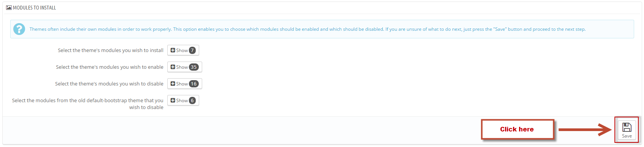Click the red 'Click here' callout box
Viewport: 644px width, 147px height.
pos(517,129)
